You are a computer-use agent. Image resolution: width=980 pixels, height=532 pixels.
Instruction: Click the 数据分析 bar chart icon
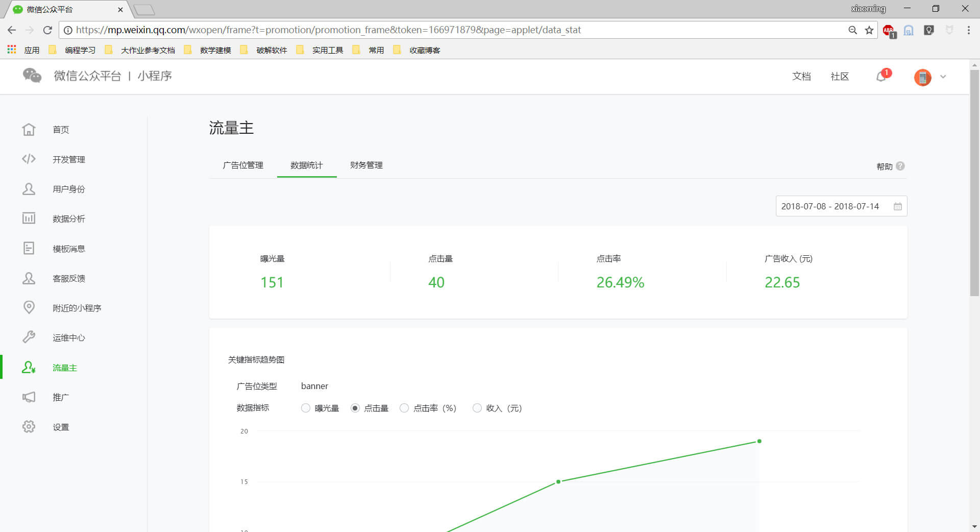click(29, 219)
